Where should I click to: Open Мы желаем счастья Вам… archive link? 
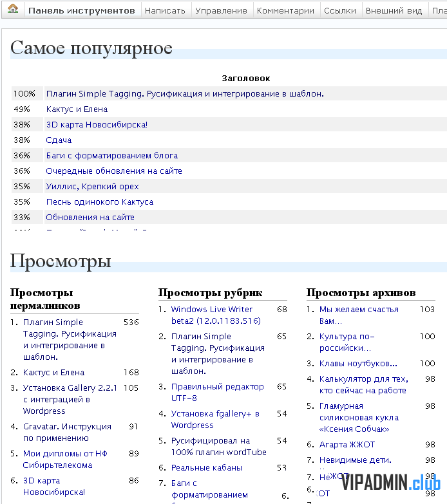tap(359, 315)
